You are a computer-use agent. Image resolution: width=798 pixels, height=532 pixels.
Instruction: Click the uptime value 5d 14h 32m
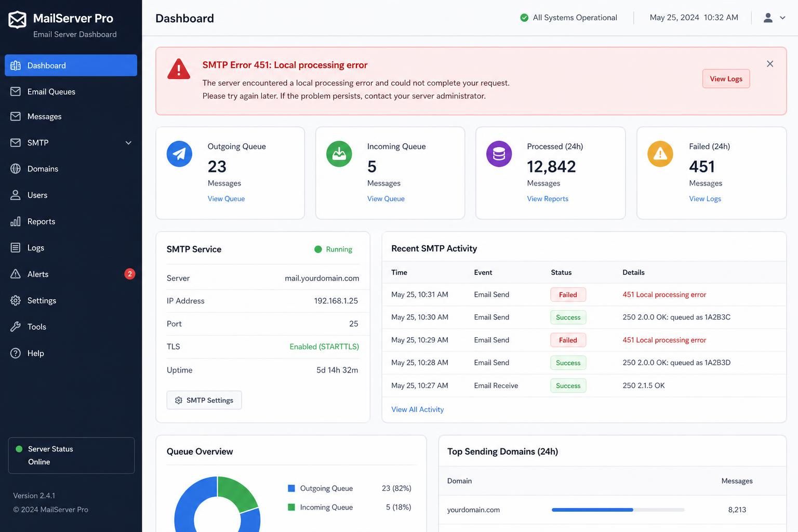337,370
